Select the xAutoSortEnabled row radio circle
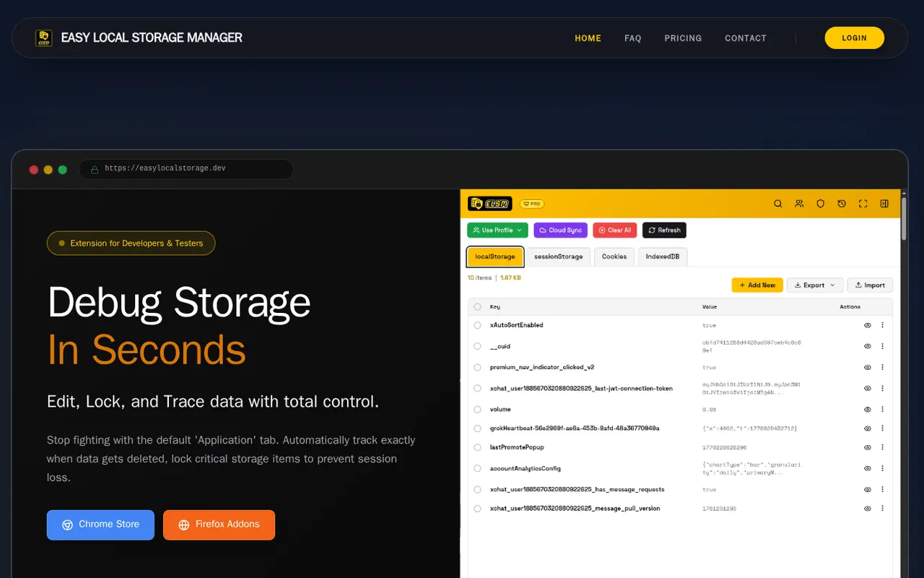Image resolution: width=924 pixels, height=578 pixels. click(x=477, y=325)
